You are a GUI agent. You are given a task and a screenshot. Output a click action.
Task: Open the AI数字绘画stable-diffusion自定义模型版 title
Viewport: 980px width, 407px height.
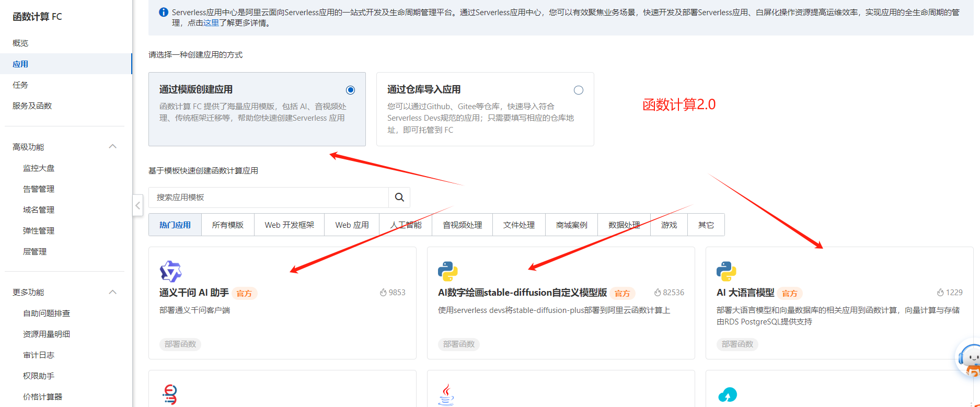[522, 293]
